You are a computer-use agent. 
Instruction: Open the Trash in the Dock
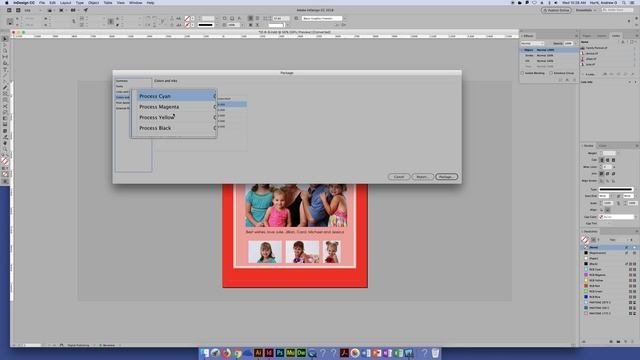(435, 353)
